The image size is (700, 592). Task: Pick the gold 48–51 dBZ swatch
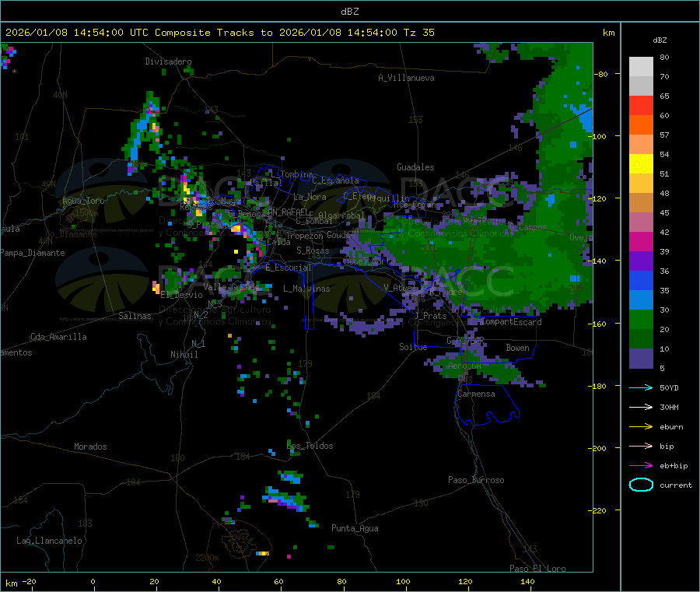pos(641,184)
